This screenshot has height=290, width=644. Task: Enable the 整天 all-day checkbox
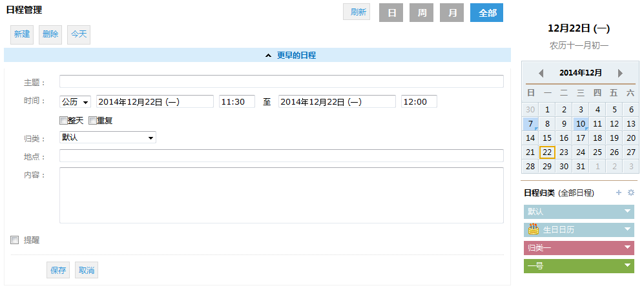(64, 120)
